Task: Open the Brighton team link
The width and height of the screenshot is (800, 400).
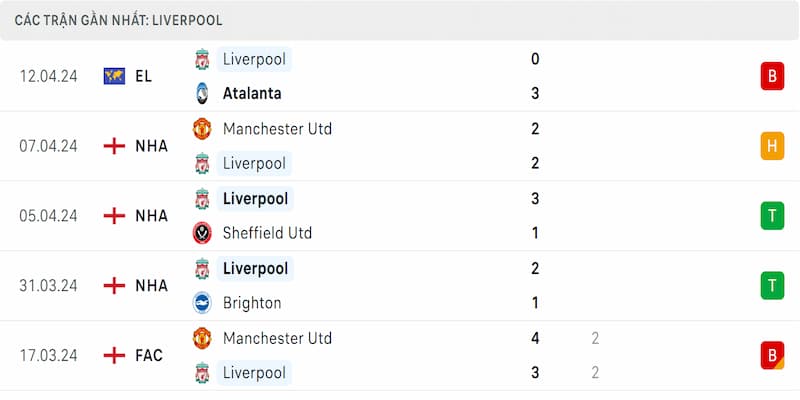Action: [252, 303]
